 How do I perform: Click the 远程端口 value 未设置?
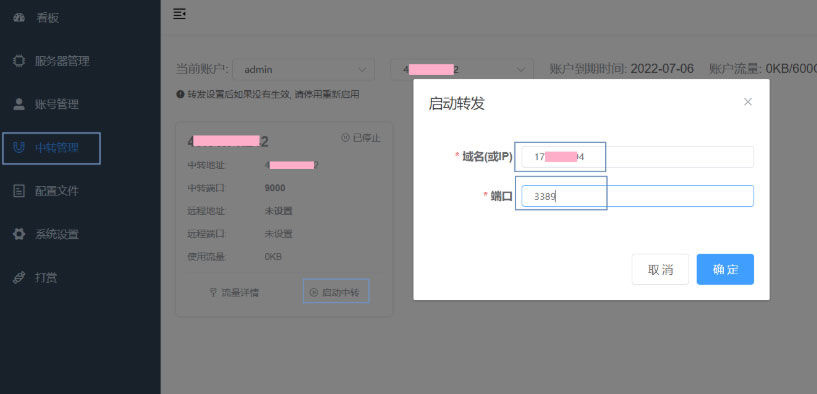[279, 234]
